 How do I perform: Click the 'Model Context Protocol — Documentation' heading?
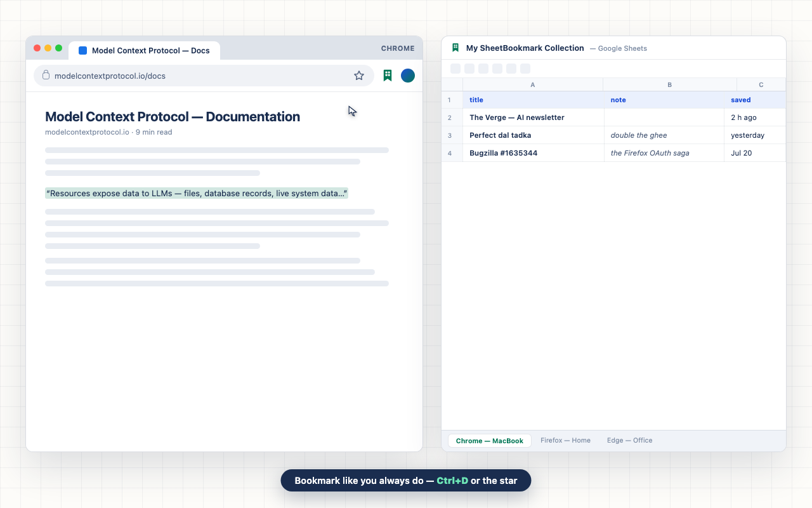173,117
